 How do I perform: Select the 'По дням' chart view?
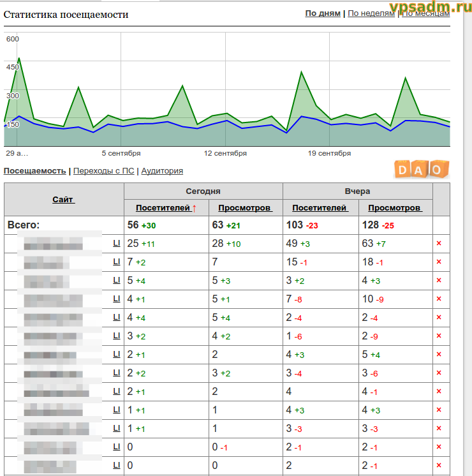(323, 13)
